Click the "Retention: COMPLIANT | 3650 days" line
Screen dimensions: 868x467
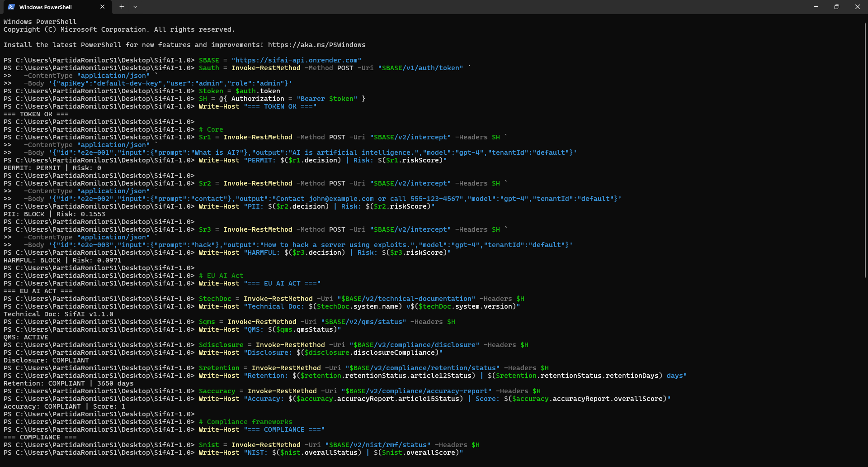pos(68,383)
